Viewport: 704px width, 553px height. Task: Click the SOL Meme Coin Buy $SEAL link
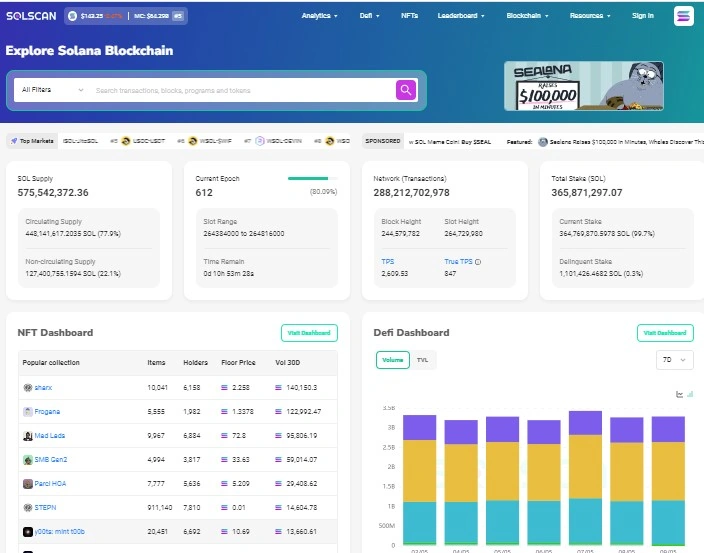coord(450,142)
